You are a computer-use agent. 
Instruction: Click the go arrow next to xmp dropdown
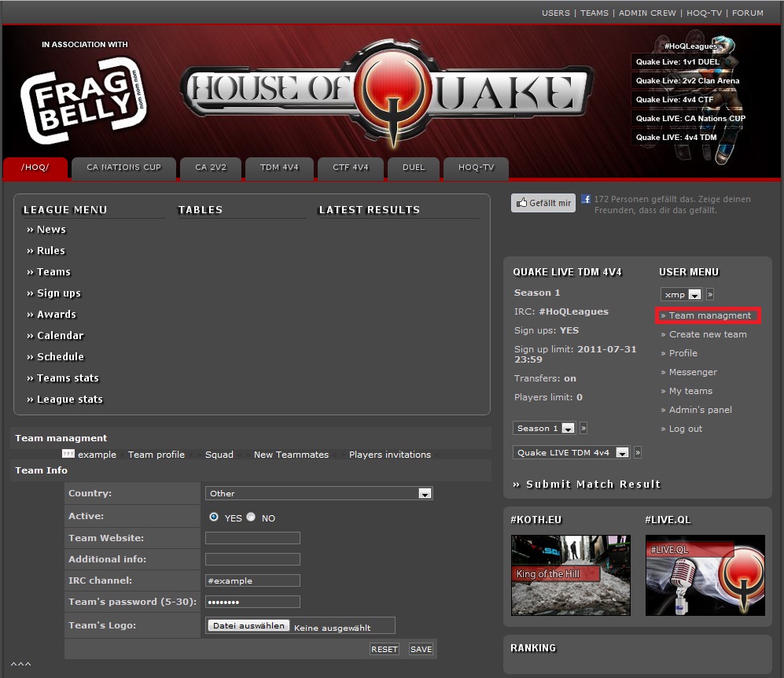point(710,294)
